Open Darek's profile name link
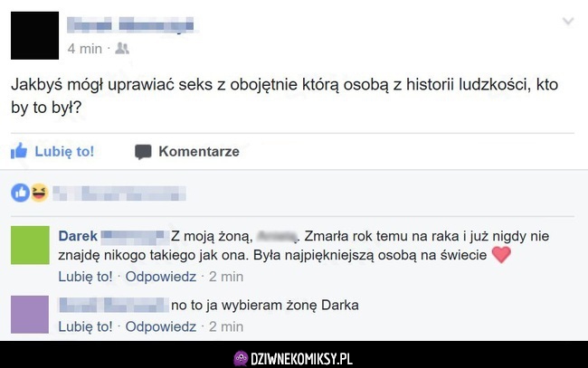The width and height of the screenshot is (588, 368). point(78,236)
